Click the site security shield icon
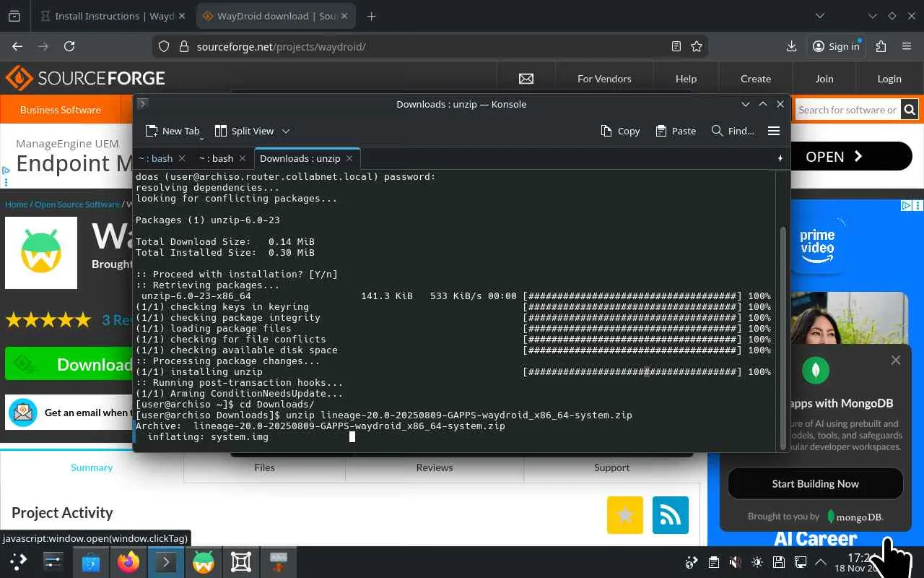924x578 pixels. tap(164, 46)
